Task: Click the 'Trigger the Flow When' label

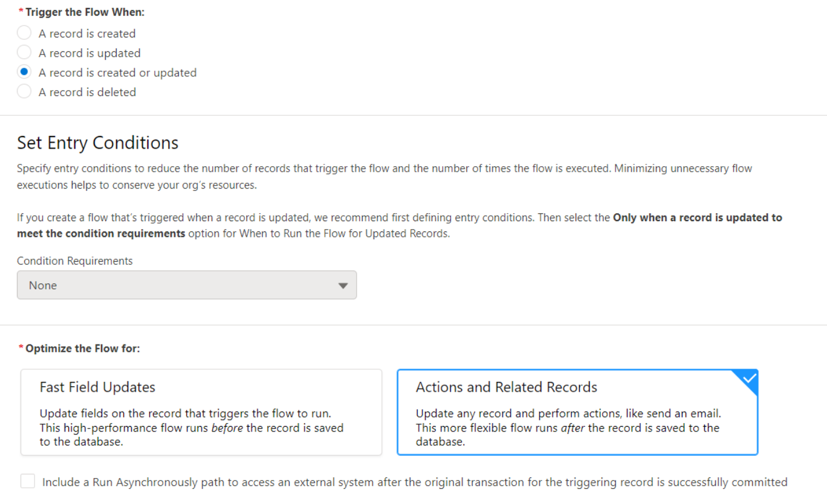Action: tap(85, 12)
